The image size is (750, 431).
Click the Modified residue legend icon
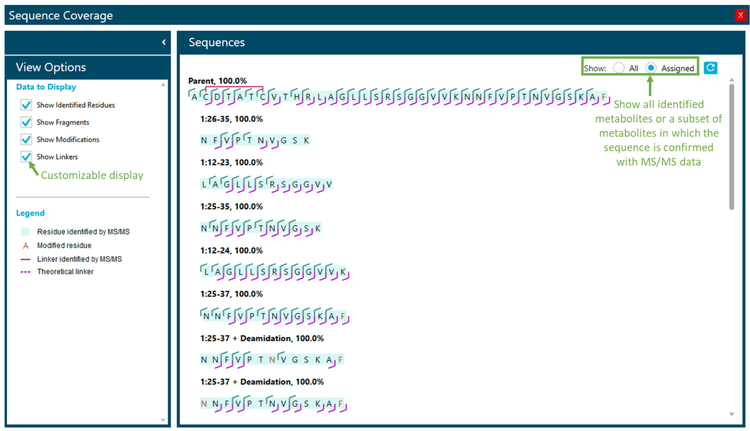click(x=26, y=245)
